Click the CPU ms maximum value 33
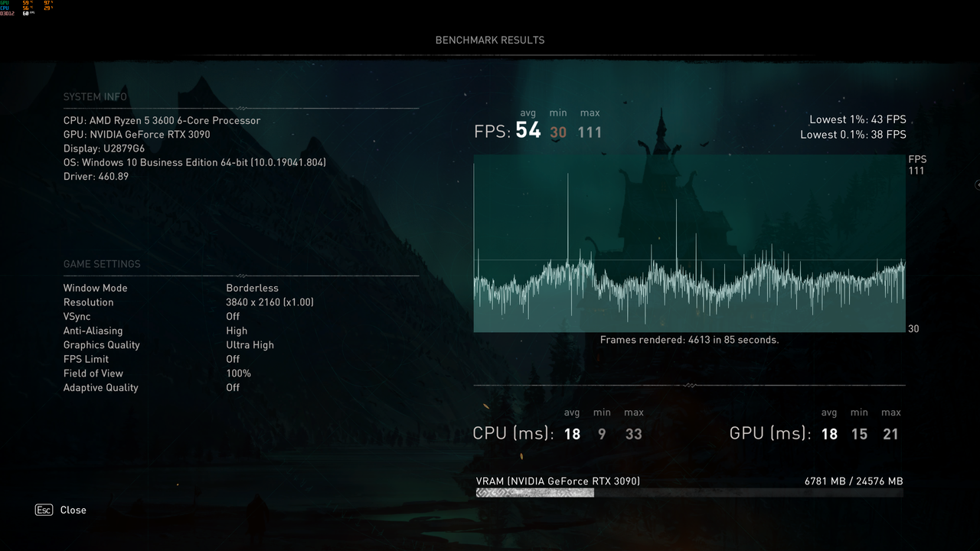 click(x=633, y=435)
